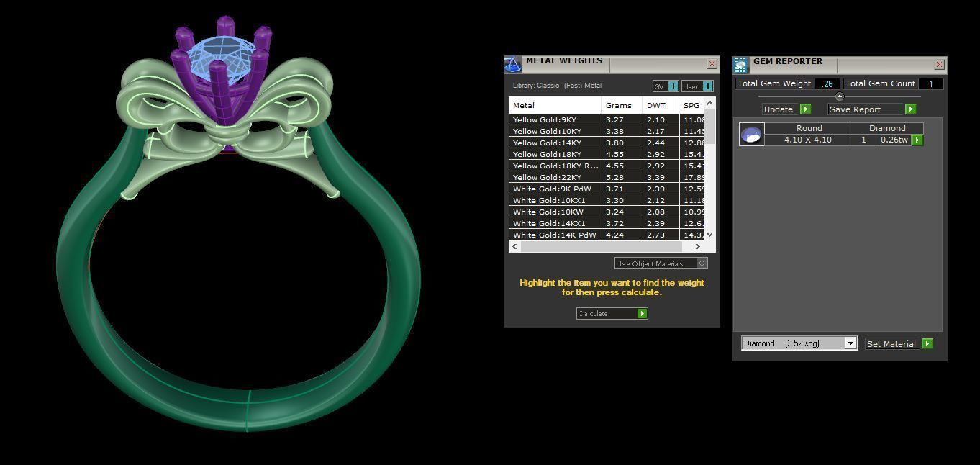
Task: Select the White Gold:14K PdW row
Action: pyautogui.click(x=607, y=235)
